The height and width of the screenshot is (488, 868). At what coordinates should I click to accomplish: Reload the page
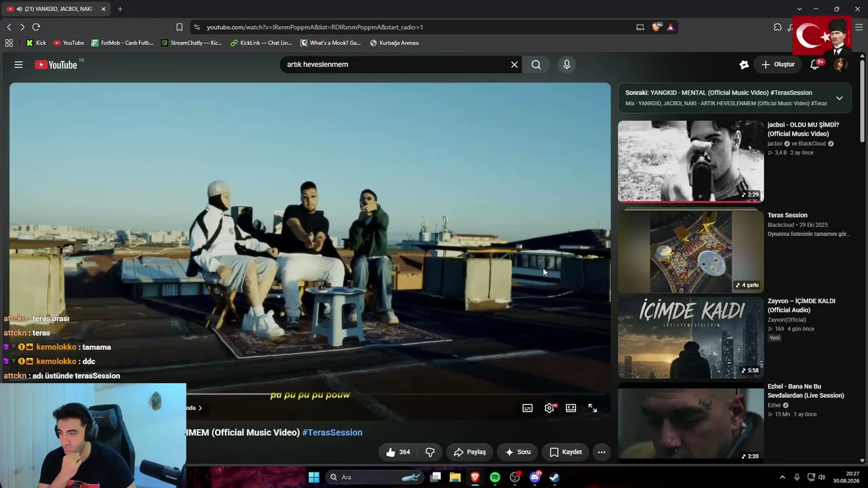[x=36, y=27]
